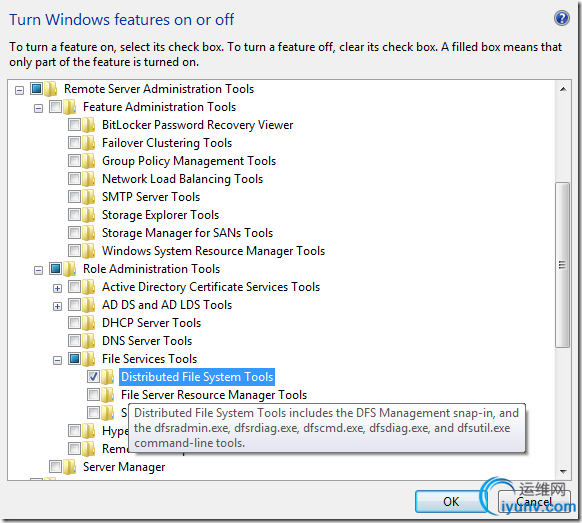Select the Failover Clustering Tools item
Screen dimensions: 582x523
point(167,143)
